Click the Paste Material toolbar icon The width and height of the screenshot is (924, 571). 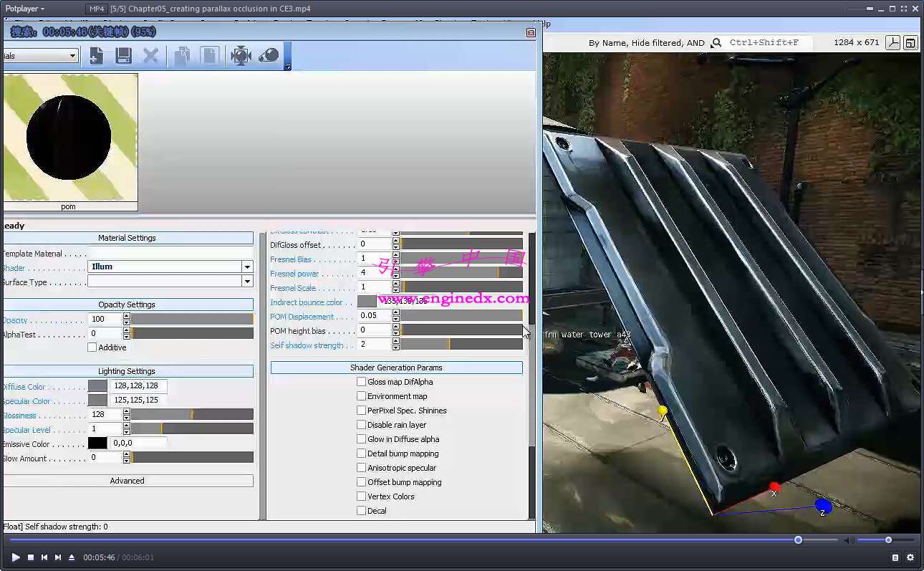click(209, 56)
